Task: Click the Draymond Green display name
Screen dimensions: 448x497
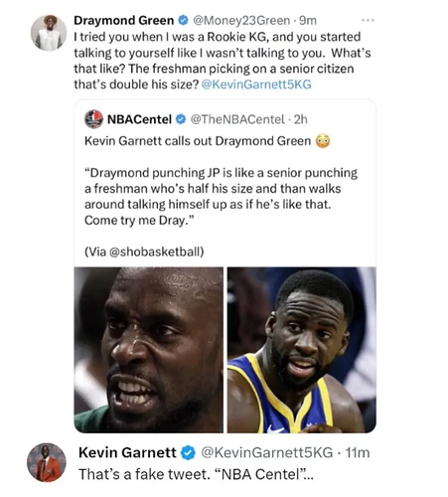Action: pyautogui.click(x=124, y=21)
